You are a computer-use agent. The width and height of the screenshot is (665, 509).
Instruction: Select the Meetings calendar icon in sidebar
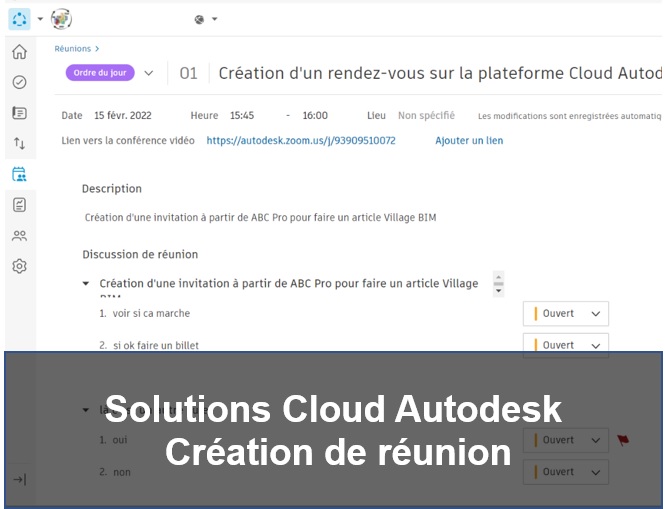(20, 174)
